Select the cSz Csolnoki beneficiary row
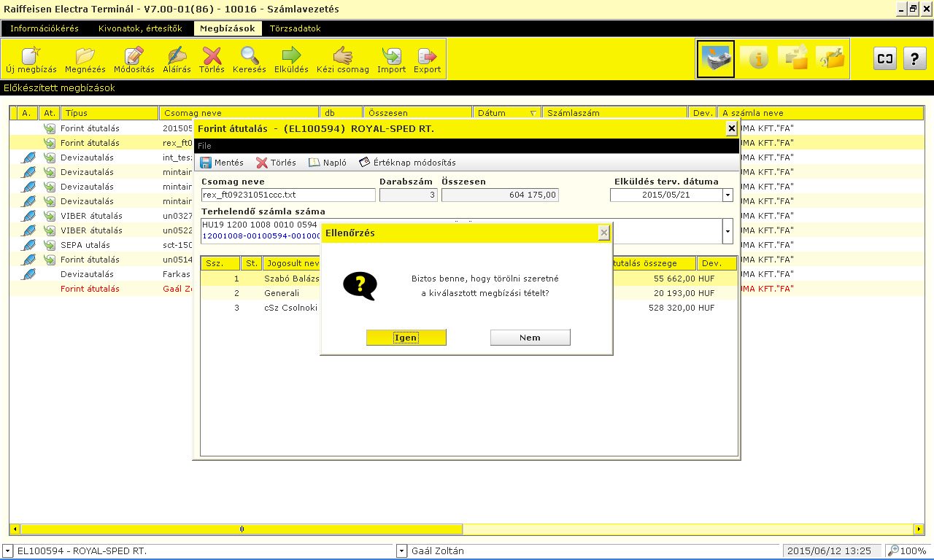 point(469,308)
